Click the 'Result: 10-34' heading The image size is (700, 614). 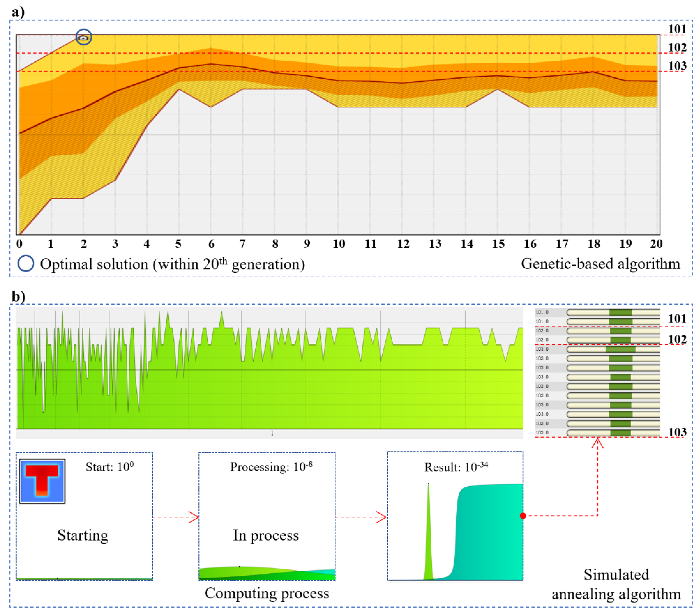click(x=456, y=467)
